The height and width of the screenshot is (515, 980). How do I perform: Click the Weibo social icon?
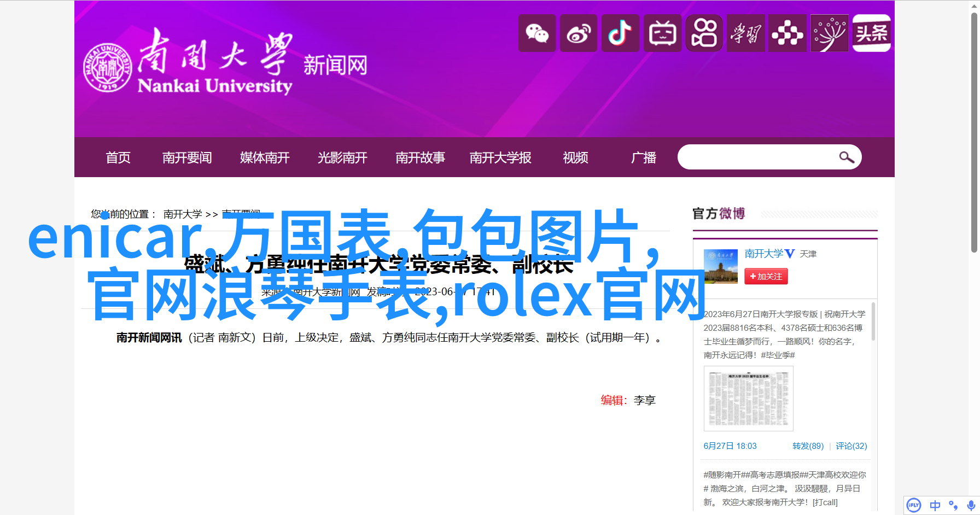(579, 33)
